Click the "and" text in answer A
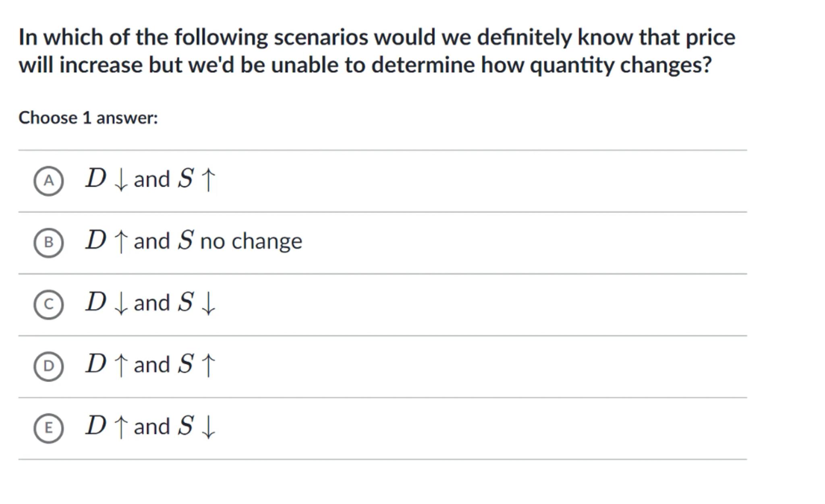The height and width of the screenshot is (504, 825). 151,180
